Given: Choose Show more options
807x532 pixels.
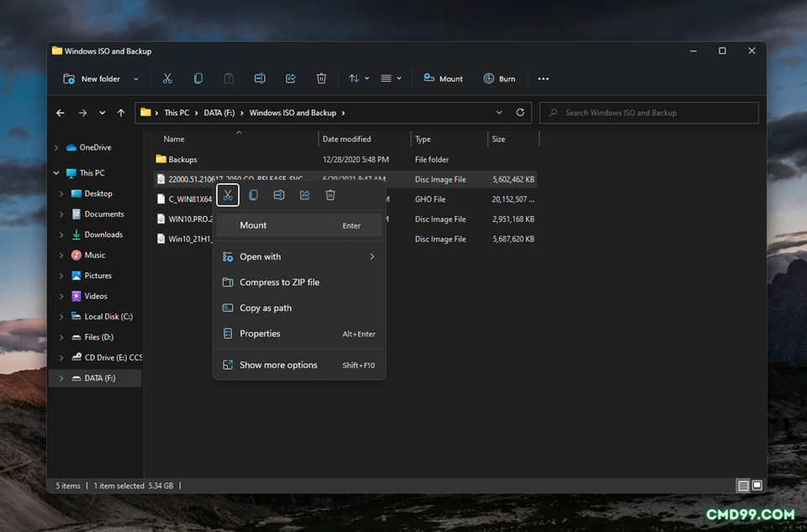Looking at the screenshot, I should (x=299, y=366).
